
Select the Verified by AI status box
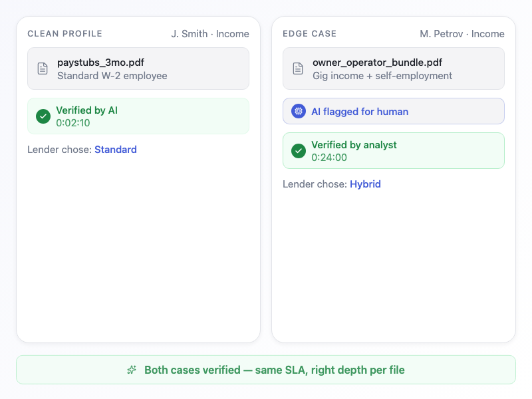138,116
